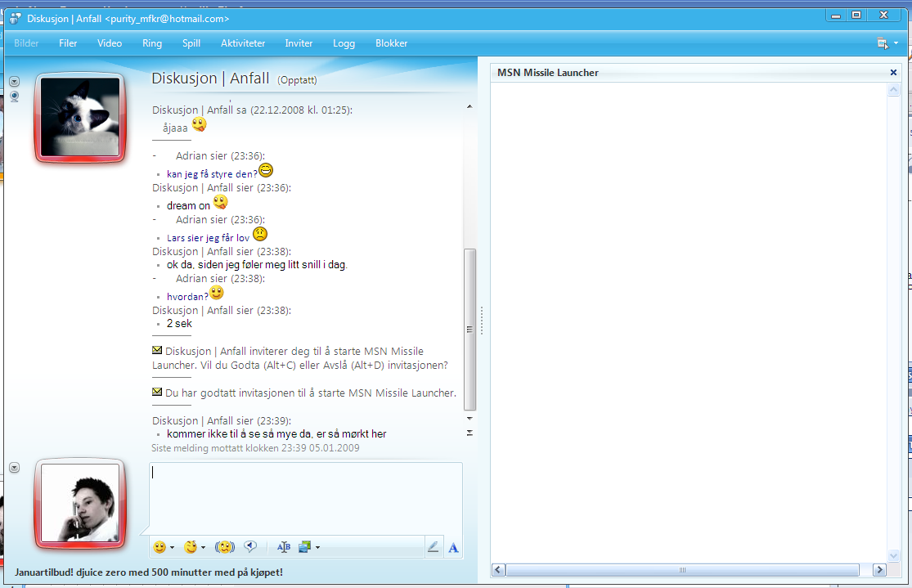
Task: Open the Aktiviteter menu
Action: click(x=243, y=43)
